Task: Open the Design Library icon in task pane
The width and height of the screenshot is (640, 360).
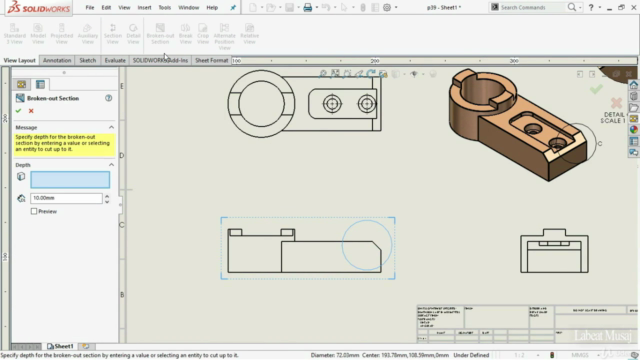Action: coord(633,96)
